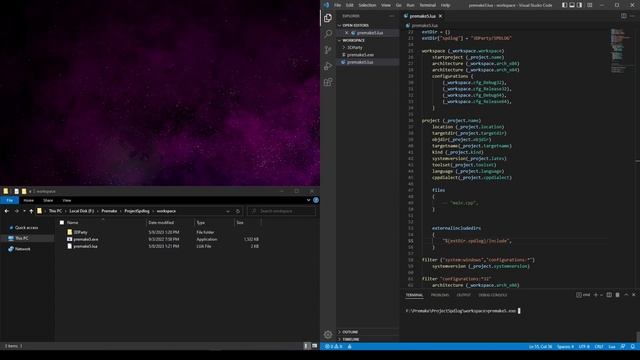Change language mode via Lua in status bar
Viewport: 640px width, 360px height.
click(612, 347)
